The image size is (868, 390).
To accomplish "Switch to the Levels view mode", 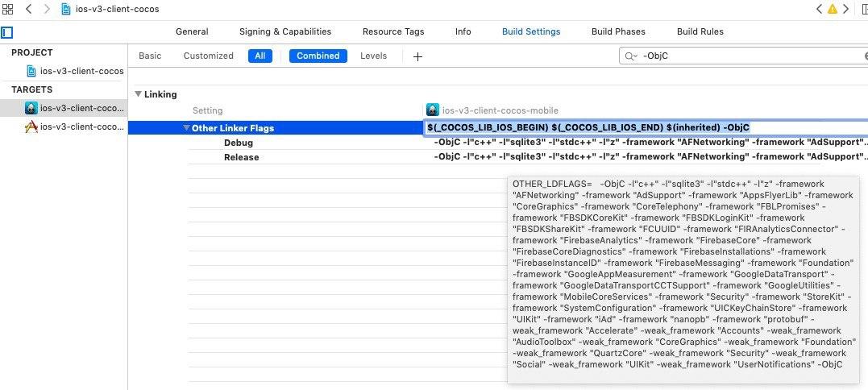I will 373,56.
